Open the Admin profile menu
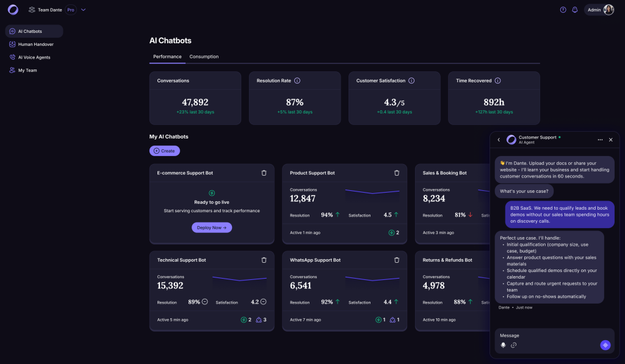625x364 pixels. coord(599,10)
